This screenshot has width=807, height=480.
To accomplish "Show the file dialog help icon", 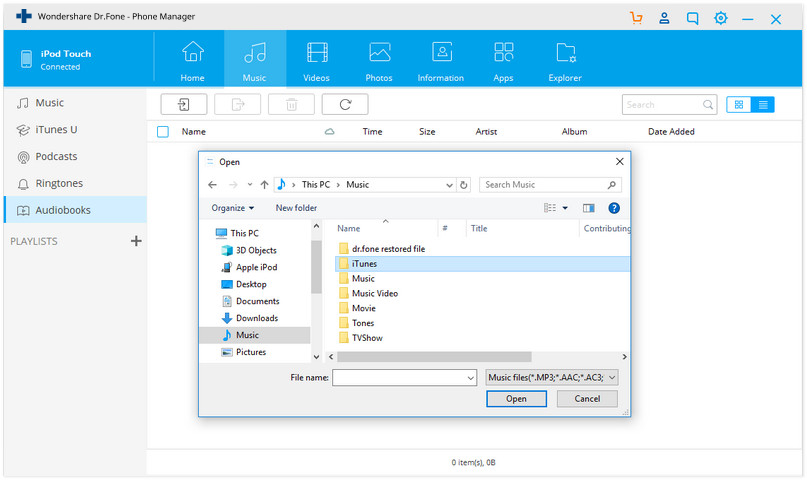I will point(613,208).
